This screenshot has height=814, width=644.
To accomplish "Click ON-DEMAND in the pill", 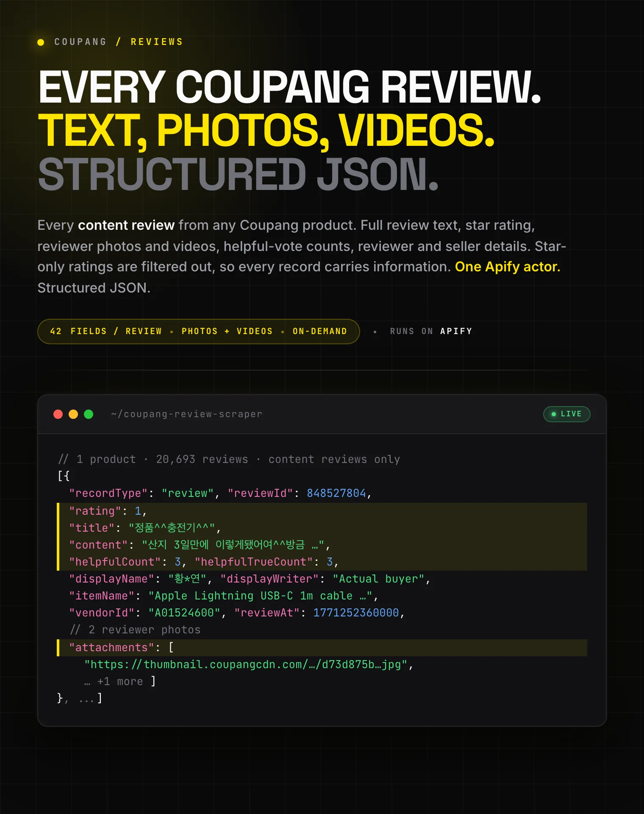I will pos(320,332).
